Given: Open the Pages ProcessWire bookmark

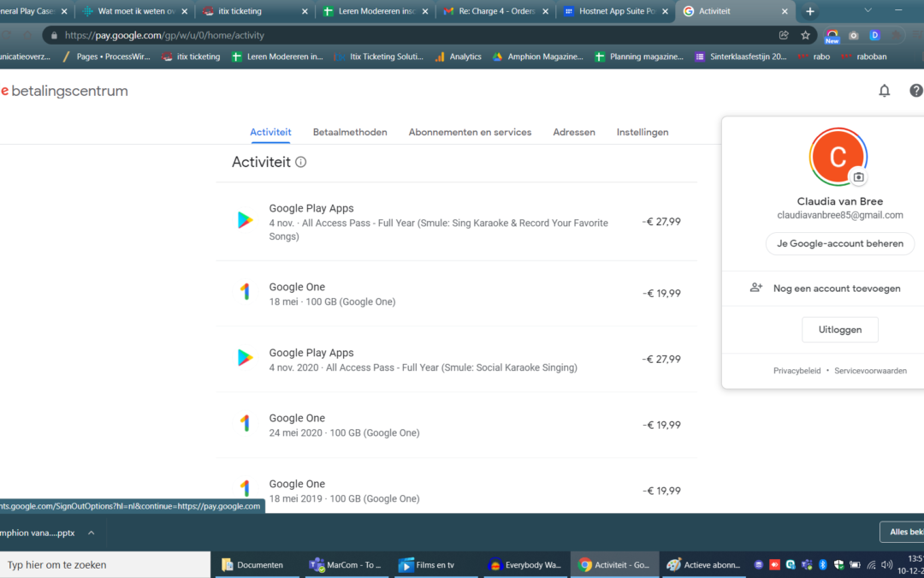Looking at the screenshot, I should [105, 57].
